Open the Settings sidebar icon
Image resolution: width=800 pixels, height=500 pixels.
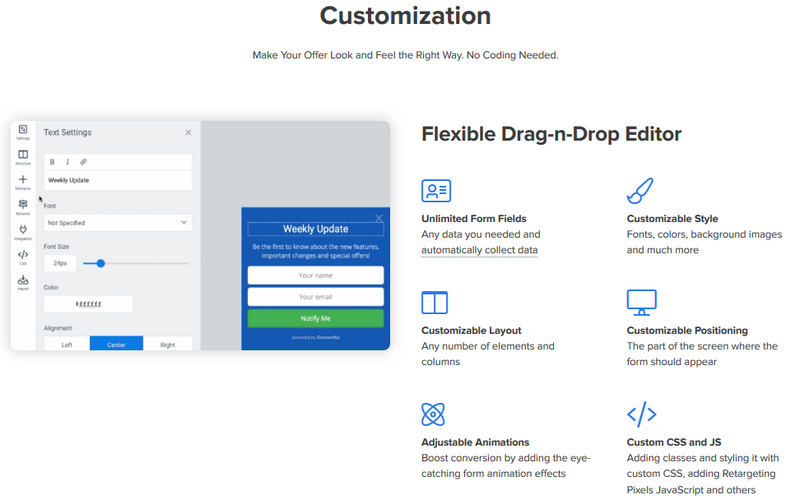pos(23,131)
